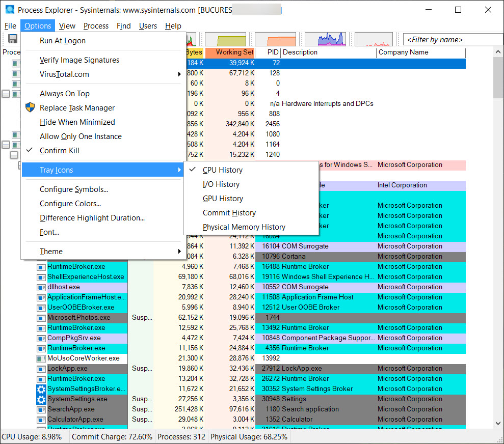Click 'Commit Charge: 72.60%' in status bar
Screen dimensions: 504x444
click(112, 437)
